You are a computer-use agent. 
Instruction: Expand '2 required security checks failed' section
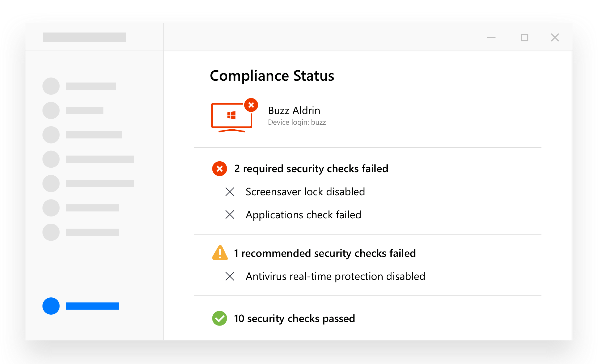(x=311, y=169)
